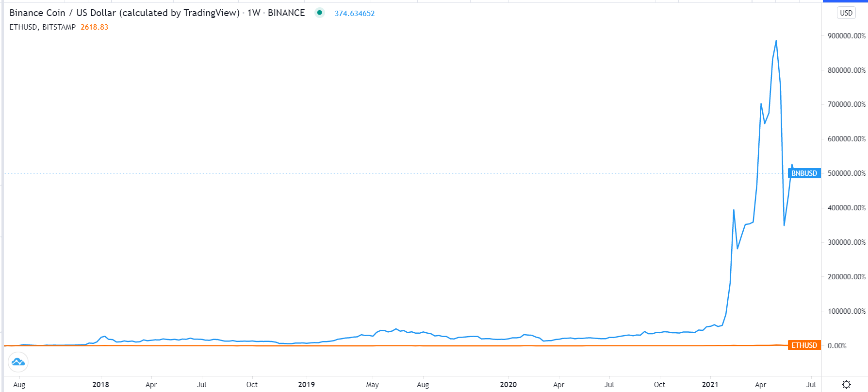The width and height of the screenshot is (868, 392).
Task: Click the 900000.00% price scale label
Action: point(846,36)
